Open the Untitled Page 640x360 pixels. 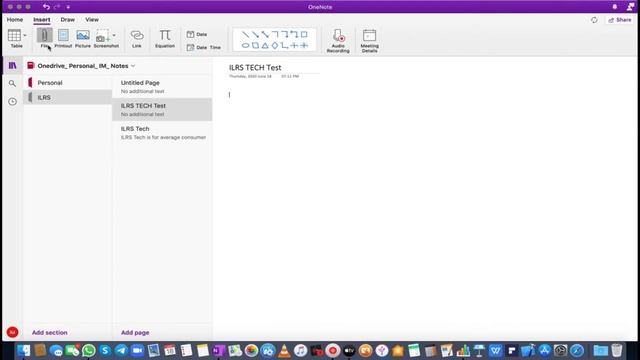162,87
